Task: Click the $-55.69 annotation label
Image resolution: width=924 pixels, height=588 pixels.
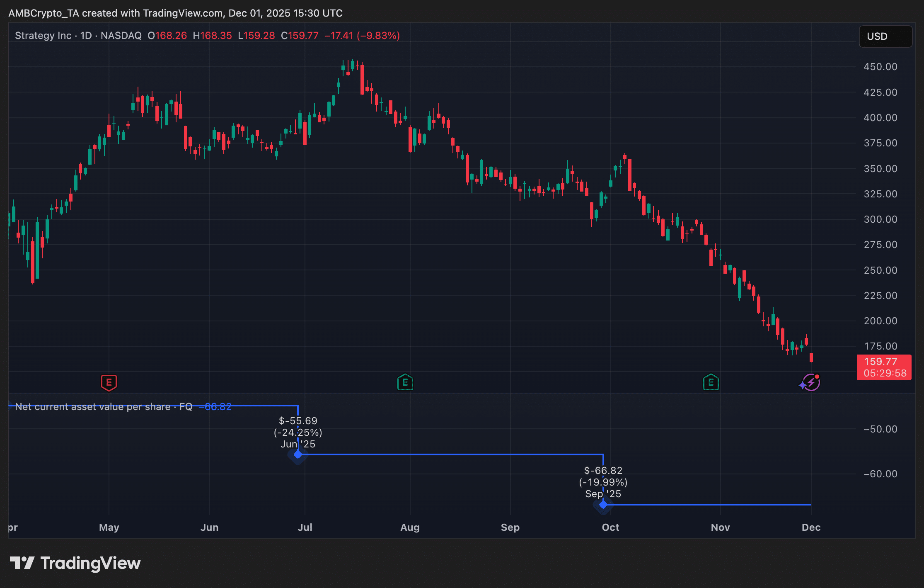Action: point(298,421)
